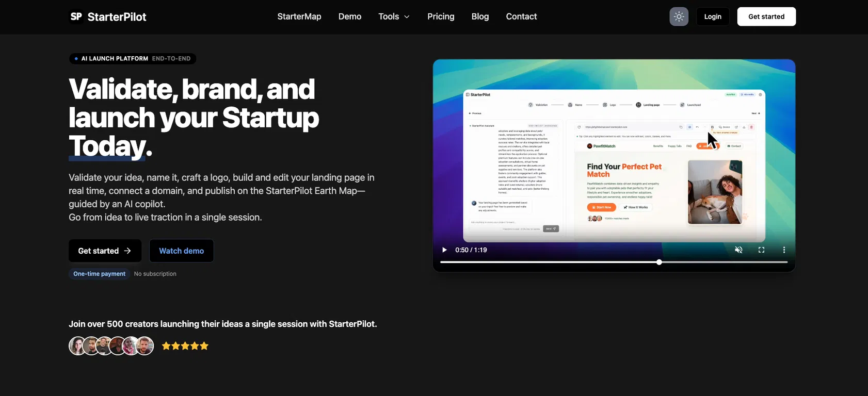The height and width of the screenshot is (396, 868).
Task: Open the Contact page
Action: coord(521,16)
